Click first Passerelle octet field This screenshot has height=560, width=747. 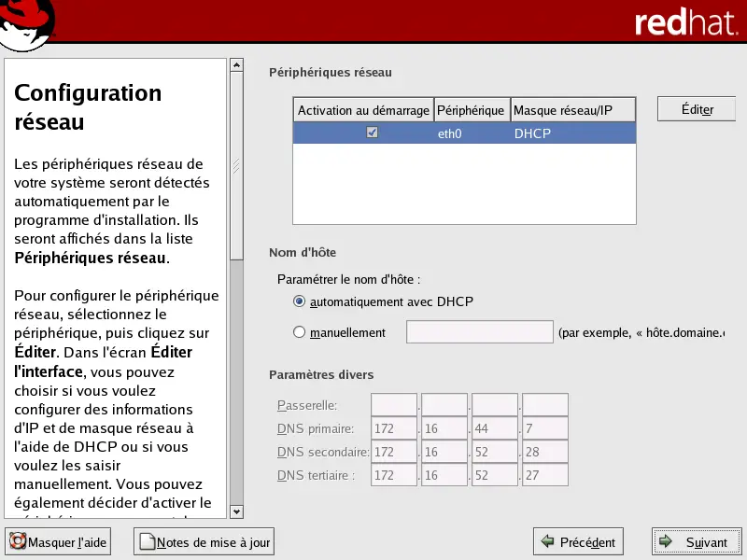coord(394,405)
